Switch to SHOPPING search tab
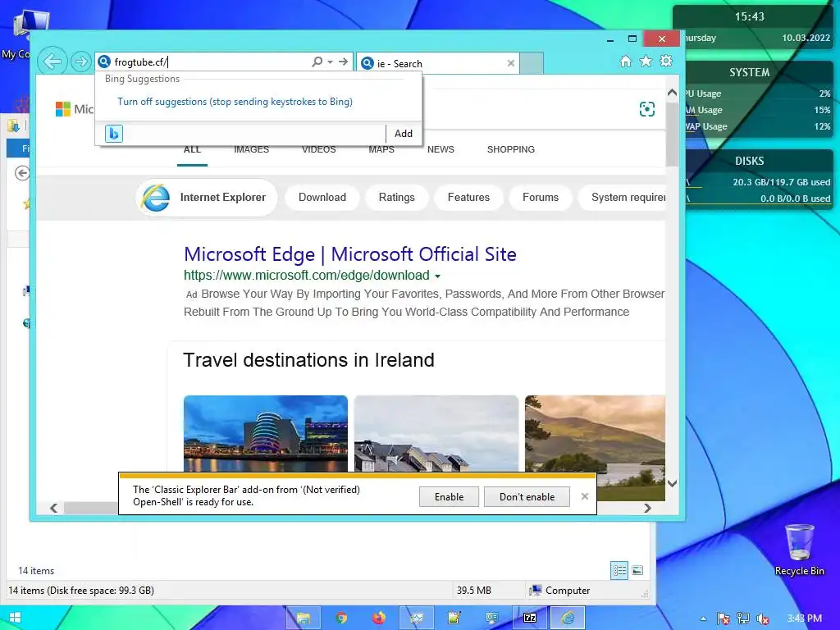840x630 pixels. coord(510,149)
